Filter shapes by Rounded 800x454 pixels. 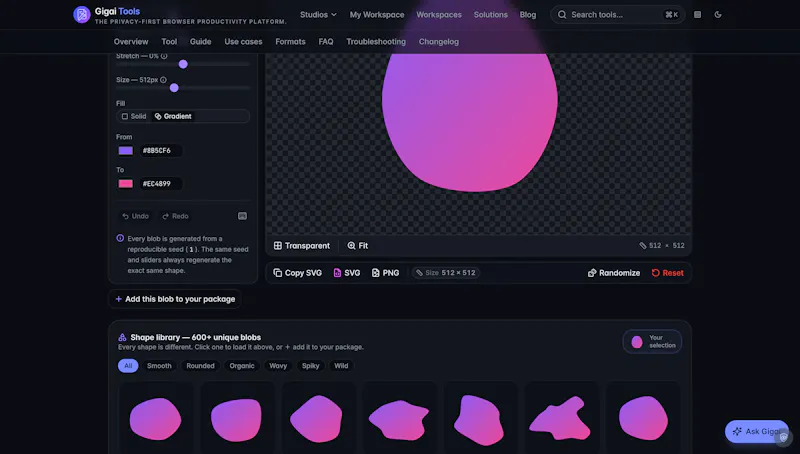pos(201,366)
